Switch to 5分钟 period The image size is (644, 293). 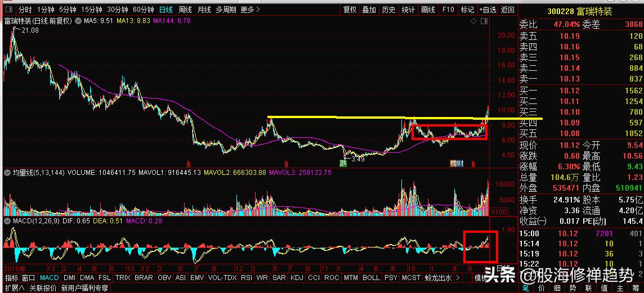pyautogui.click(x=68, y=10)
